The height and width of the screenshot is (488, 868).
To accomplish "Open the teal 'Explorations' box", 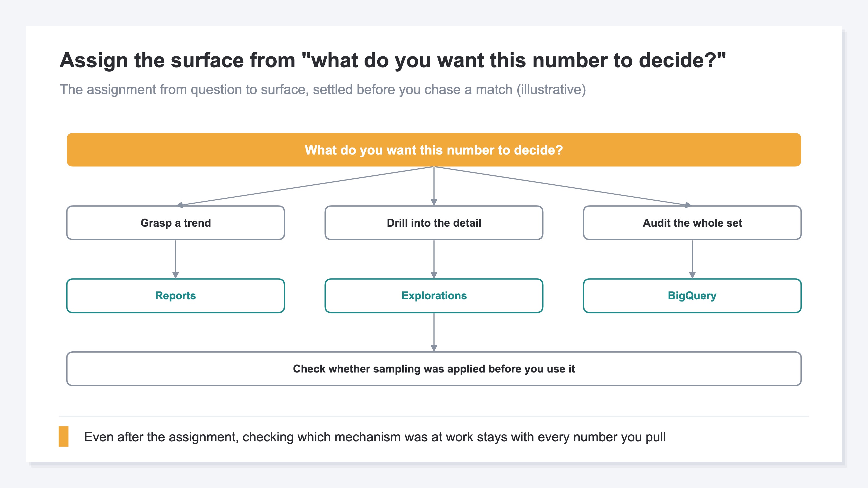I will (434, 296).
